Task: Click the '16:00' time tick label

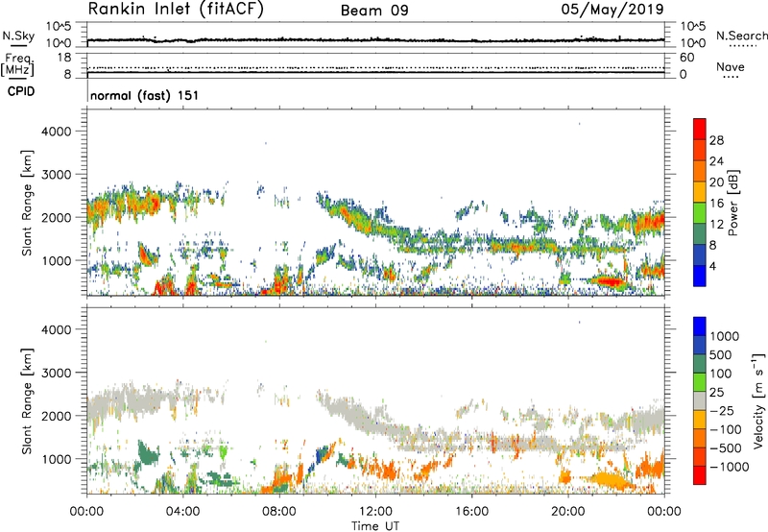Action: pos(471,512)
